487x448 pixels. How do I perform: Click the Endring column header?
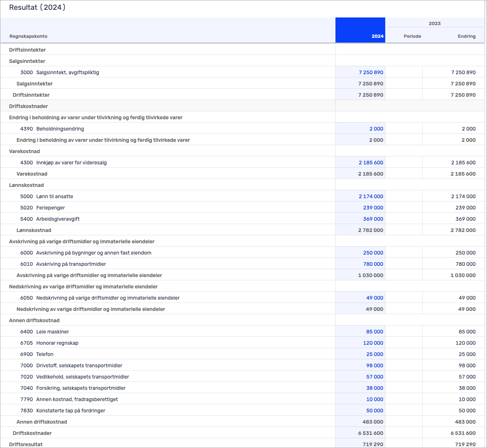coord(466,36)
